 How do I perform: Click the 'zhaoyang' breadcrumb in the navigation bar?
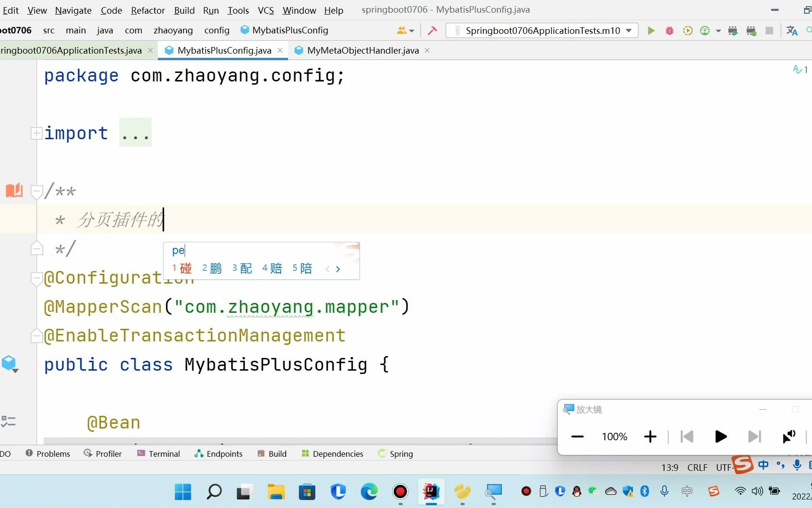(173, 31)
